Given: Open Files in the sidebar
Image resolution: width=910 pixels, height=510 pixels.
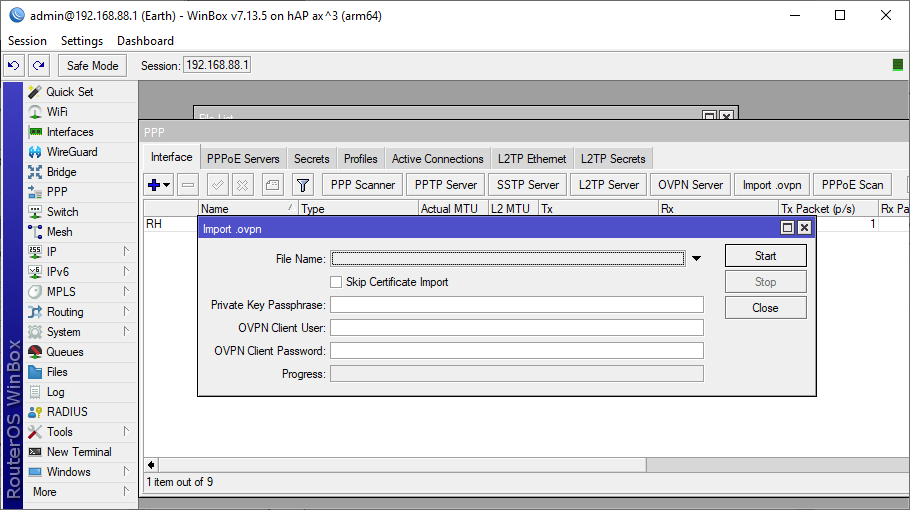Looking at the screenshot, I should [57, 372].
